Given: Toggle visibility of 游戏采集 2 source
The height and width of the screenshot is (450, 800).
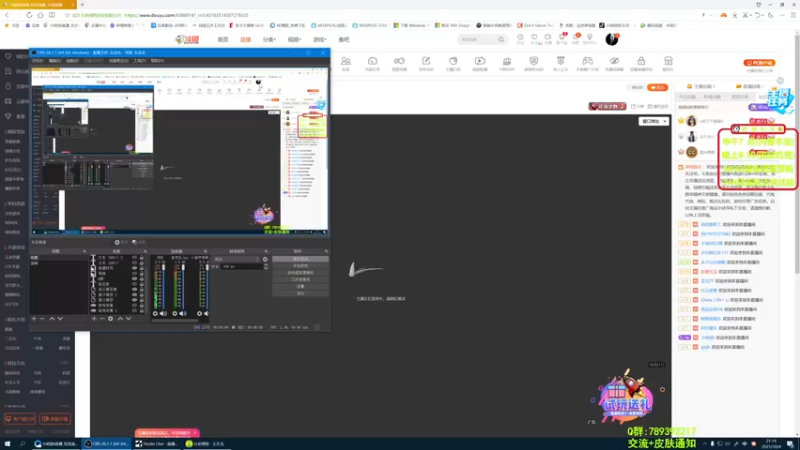Looking at the screenshot, I should point(134,310).
